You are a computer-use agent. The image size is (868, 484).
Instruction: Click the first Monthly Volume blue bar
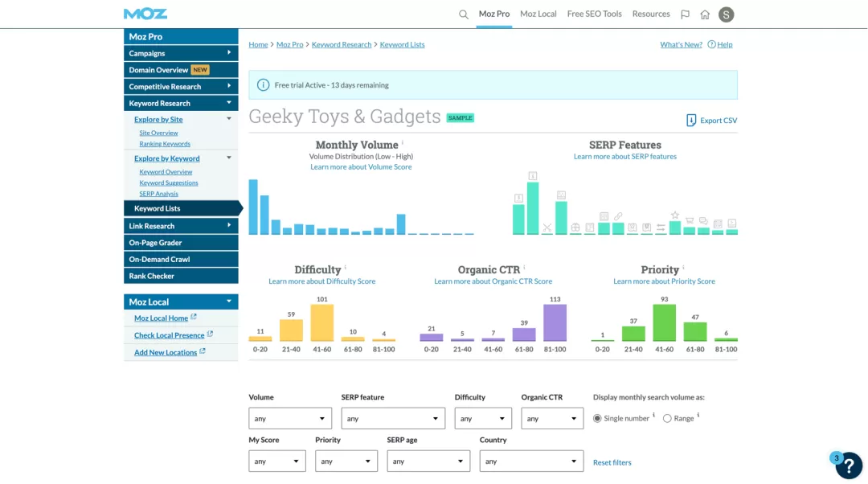pos(253,207)
